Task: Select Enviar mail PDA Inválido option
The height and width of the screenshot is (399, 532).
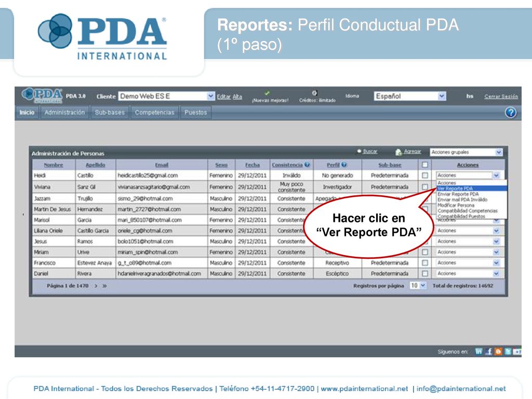Action: (x=472, y=199)
